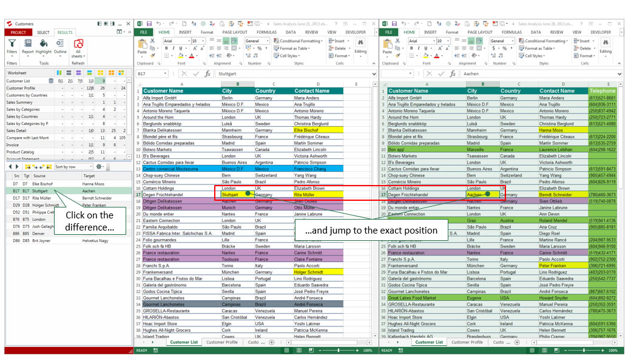This screenshot has height=364, width=631.
Task: Open the gear settings icon beside Sort by row
Action: [99, 167]
